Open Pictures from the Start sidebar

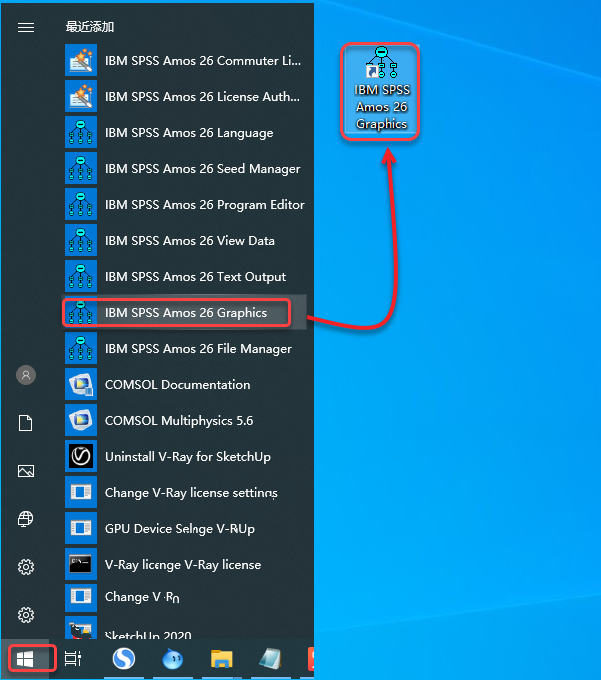coord(26,471)
